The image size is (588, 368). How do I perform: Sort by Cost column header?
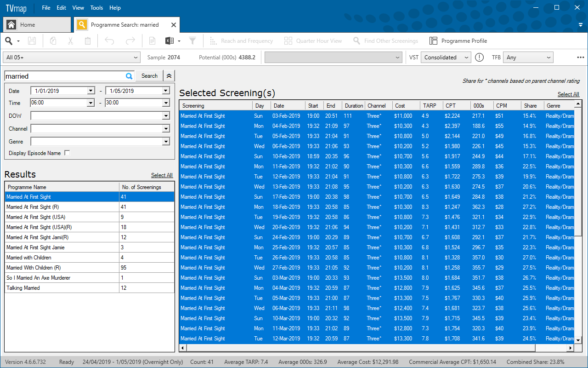coord(406,106)
